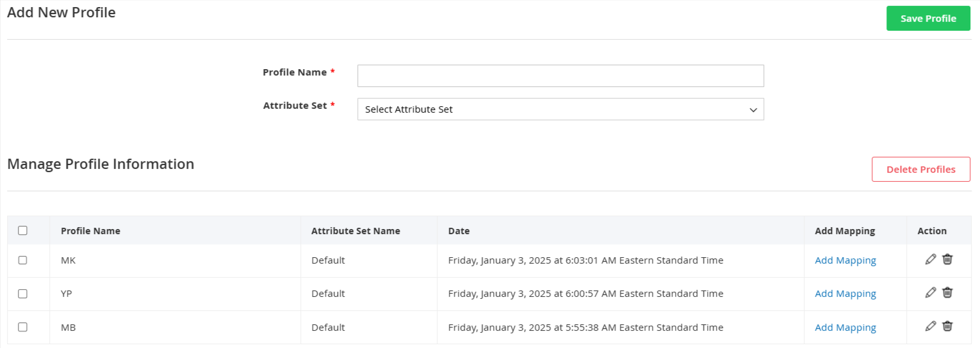Edit the YP profile with pencil icon
Viewport: 980px width, 348px height.
click(931, 292)
